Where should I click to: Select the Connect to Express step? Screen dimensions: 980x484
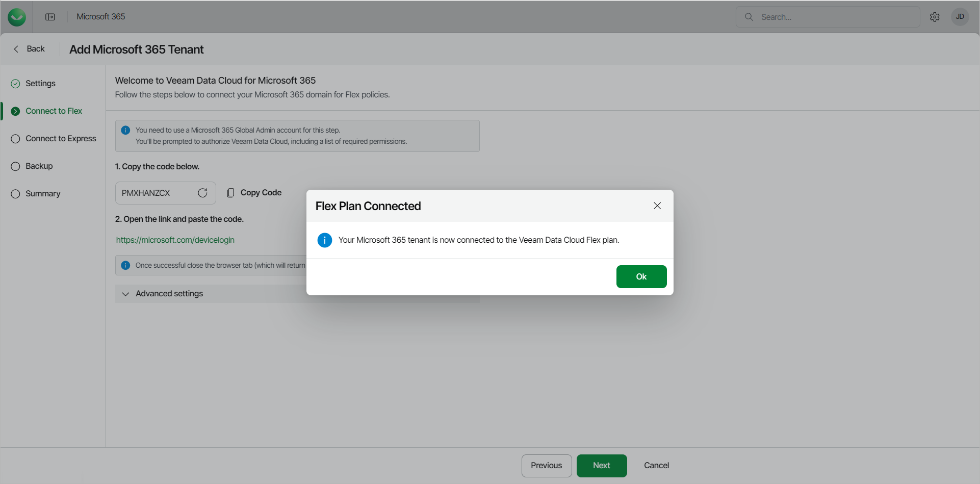click(60, 139)
